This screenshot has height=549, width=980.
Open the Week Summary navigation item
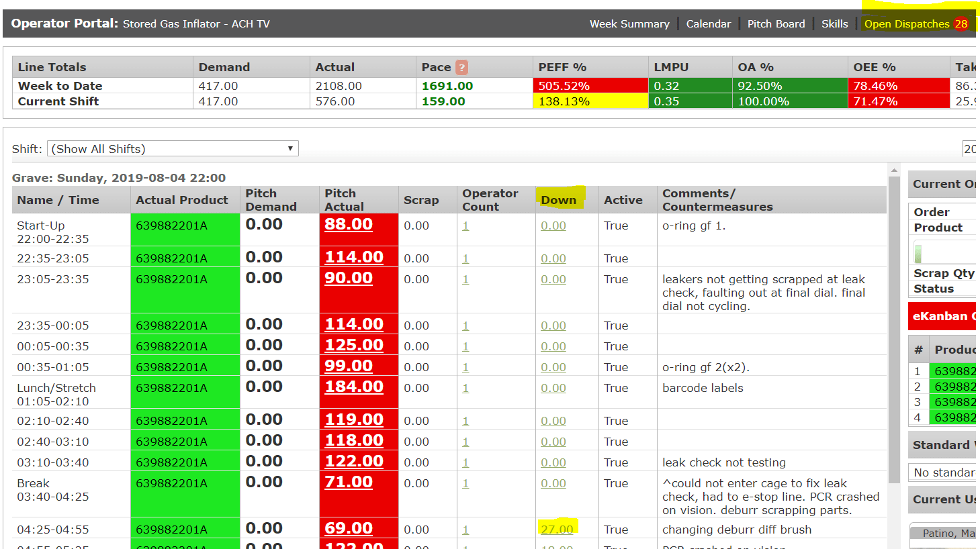coord(629,23)
